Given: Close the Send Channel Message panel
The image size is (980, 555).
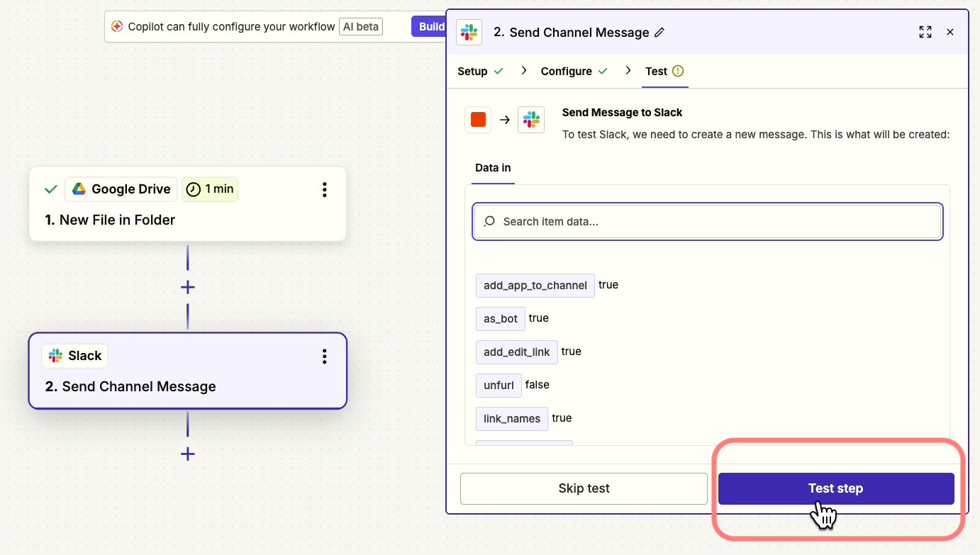Looking at the screenshot, I should pos(950,32).
